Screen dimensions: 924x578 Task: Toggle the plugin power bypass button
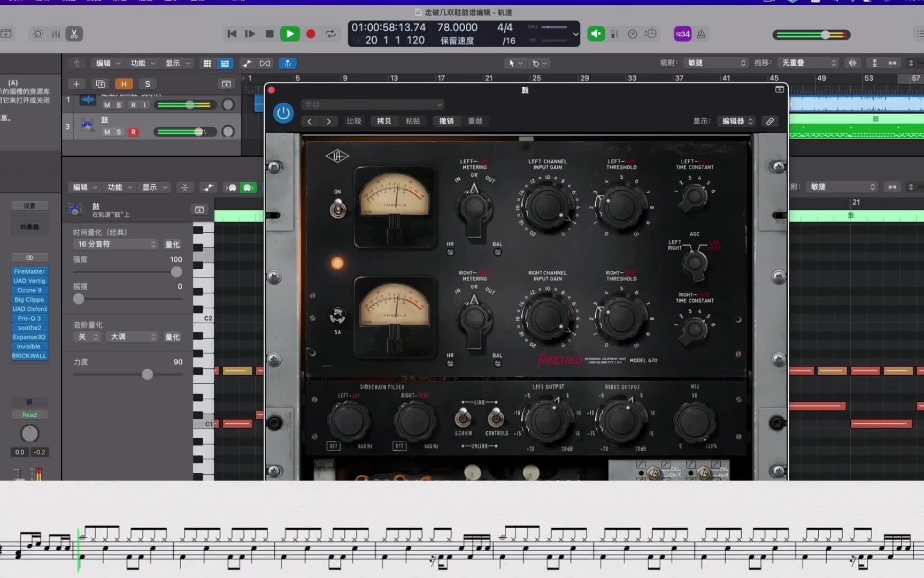283,113
